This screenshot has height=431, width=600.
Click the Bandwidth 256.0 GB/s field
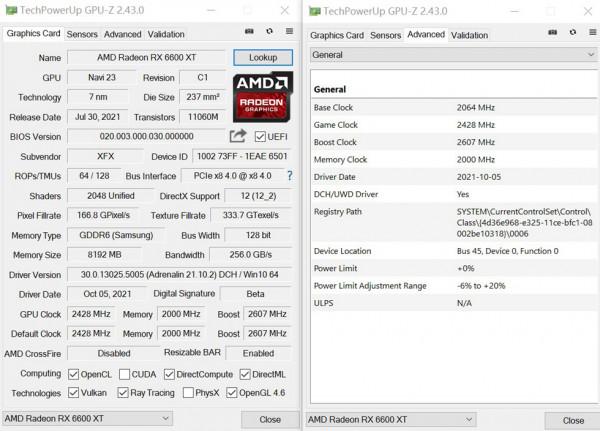click(251, 255)
